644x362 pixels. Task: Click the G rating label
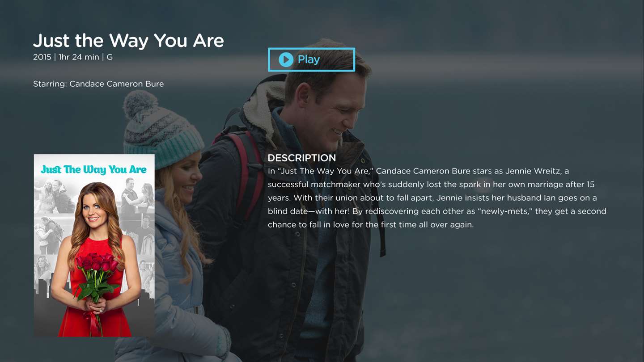pos(110,57)
